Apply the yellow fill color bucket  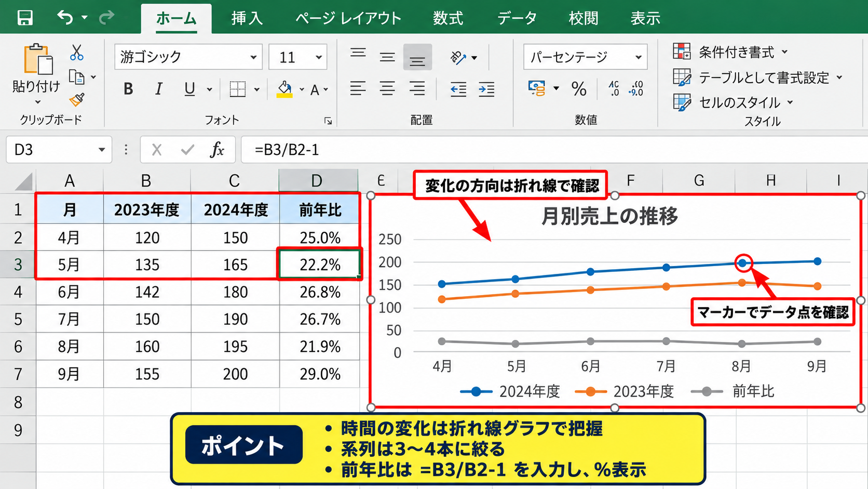tap(284, 89)
